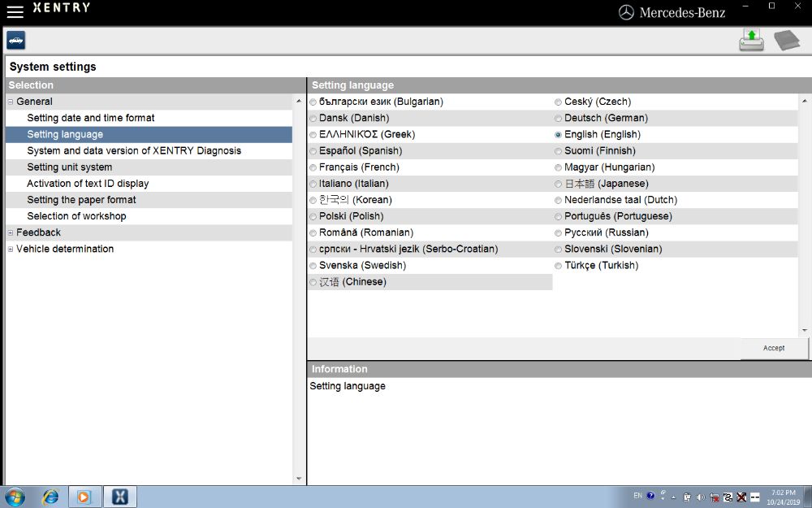Click the Accept button
812x508 pixels.
click(x=774, y=349)
